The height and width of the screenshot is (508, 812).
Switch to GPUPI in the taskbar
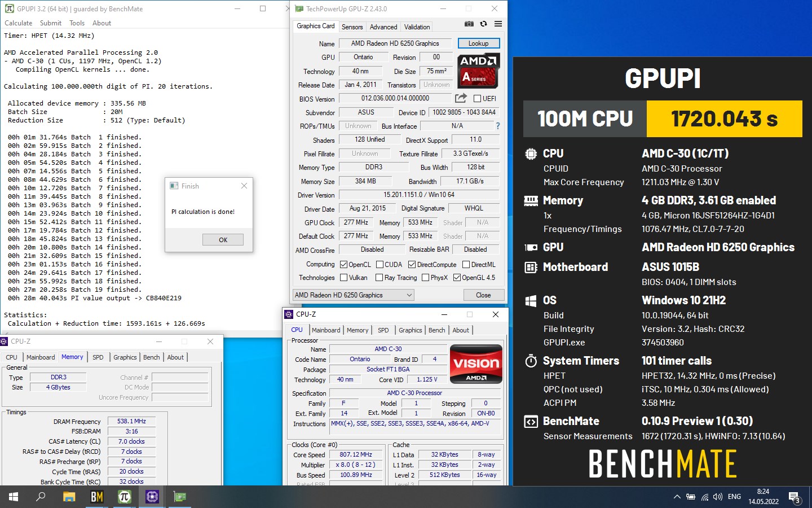(x=125, y=497)
